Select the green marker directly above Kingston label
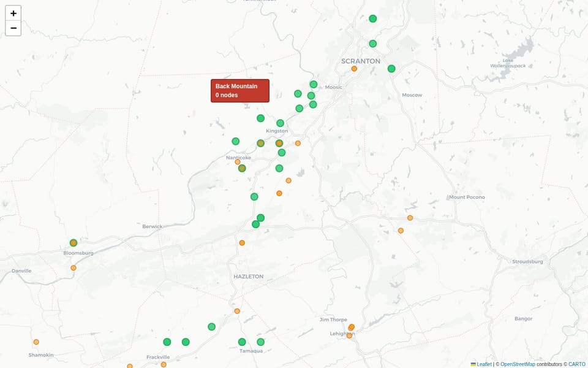 [x=280, y=123]
